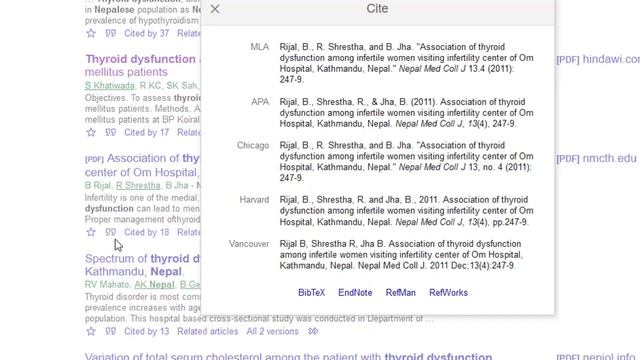Viewport: 640px width, 360px height.
Task: Star the result cited by 37
Action: (x=91, y=33)
